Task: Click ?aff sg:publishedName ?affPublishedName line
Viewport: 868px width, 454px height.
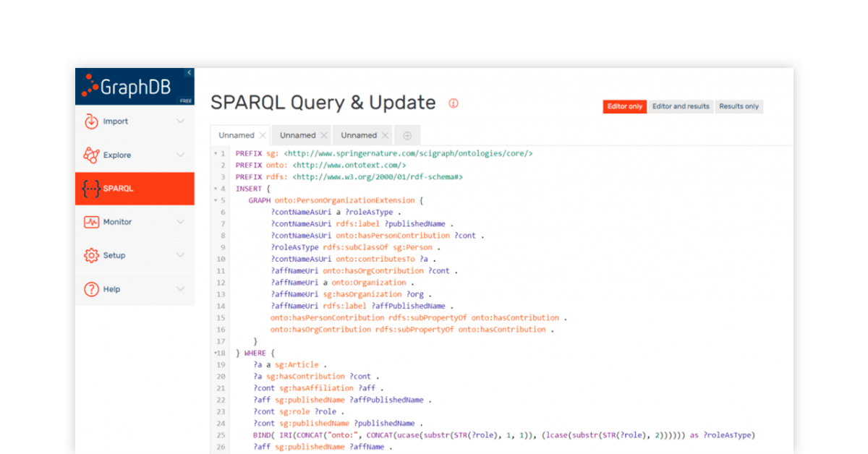Action: tap(343, 400)
